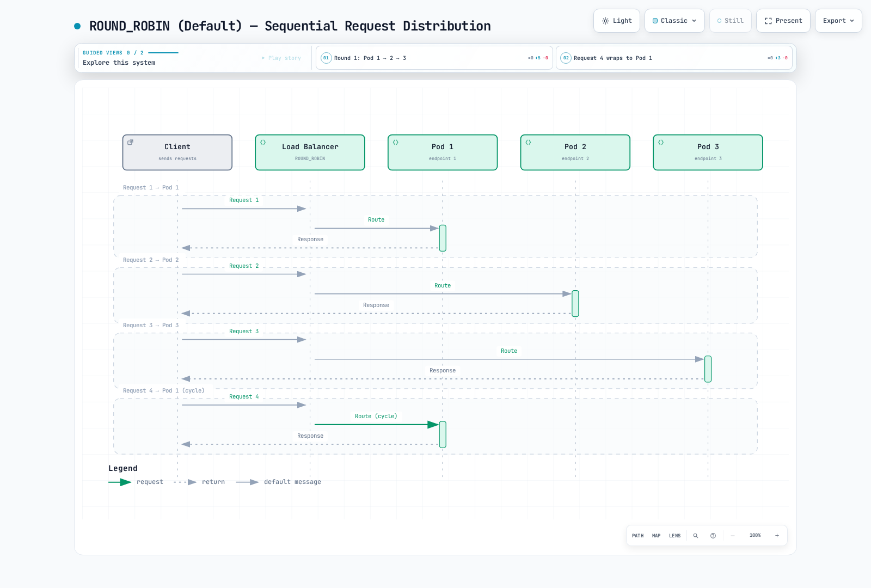Open the help question mark icon
871x588 pixels.
pyautogui.click(x=713, y=536)
